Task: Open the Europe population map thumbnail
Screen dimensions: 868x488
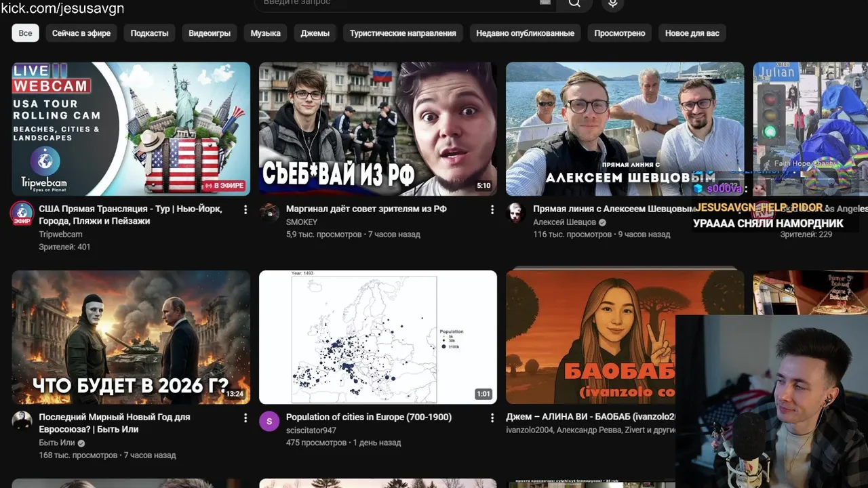Action: click(378, 338)
